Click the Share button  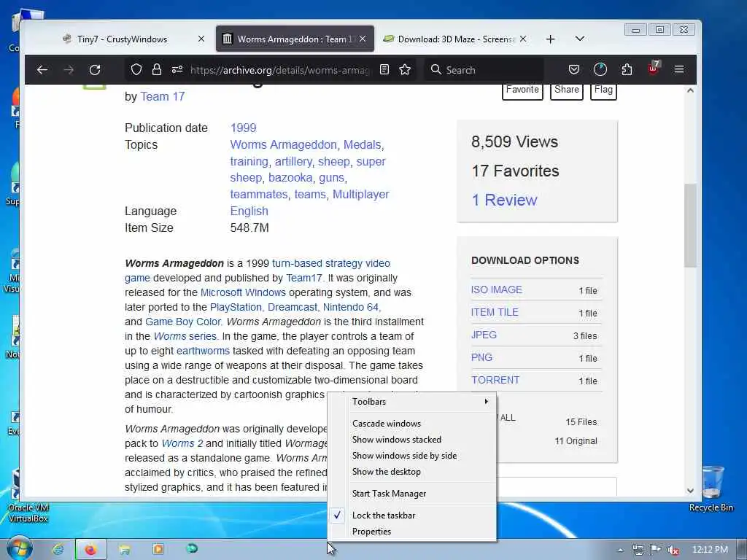tap(566, 90)
